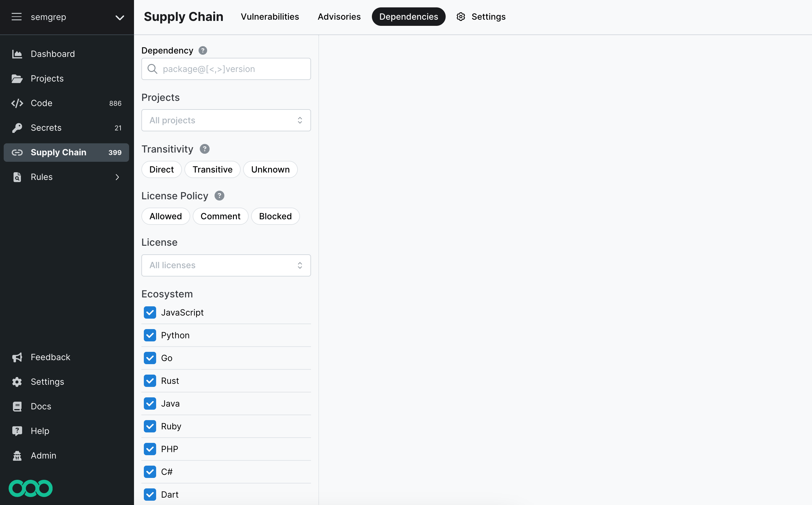Uncheck the Ruby ecosystem filter
The image size is (812, 505).
[150, 426]
